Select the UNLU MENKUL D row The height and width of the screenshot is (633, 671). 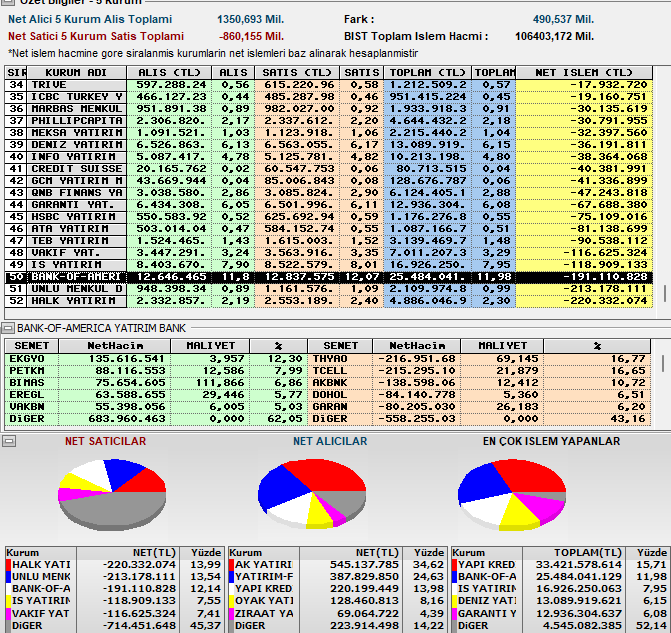[329, 289]
